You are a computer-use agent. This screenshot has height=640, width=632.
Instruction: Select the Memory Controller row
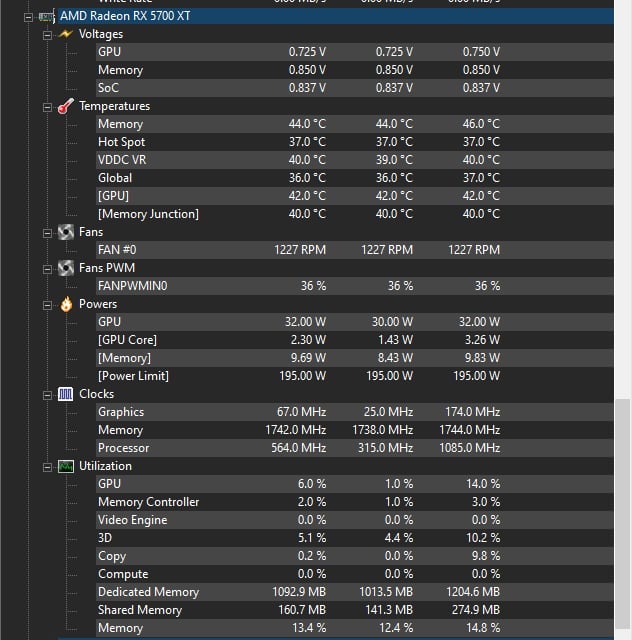[354, 502]
